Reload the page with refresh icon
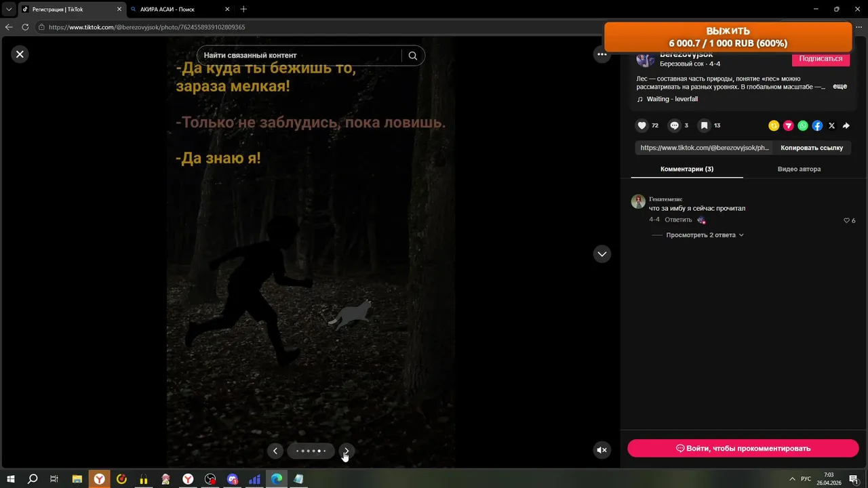The width and height of the screenshot is (868, 488). (25, 27)
